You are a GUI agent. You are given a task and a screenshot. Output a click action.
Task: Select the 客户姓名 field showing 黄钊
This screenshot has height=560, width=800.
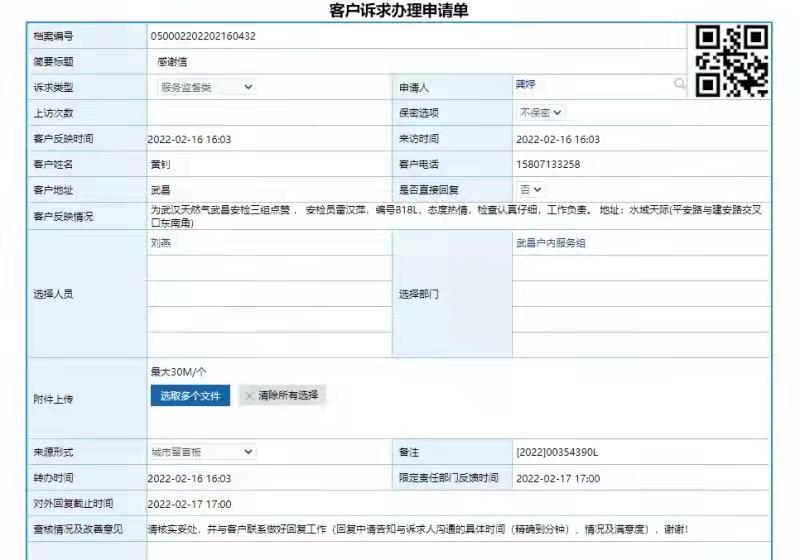(268, 164)
